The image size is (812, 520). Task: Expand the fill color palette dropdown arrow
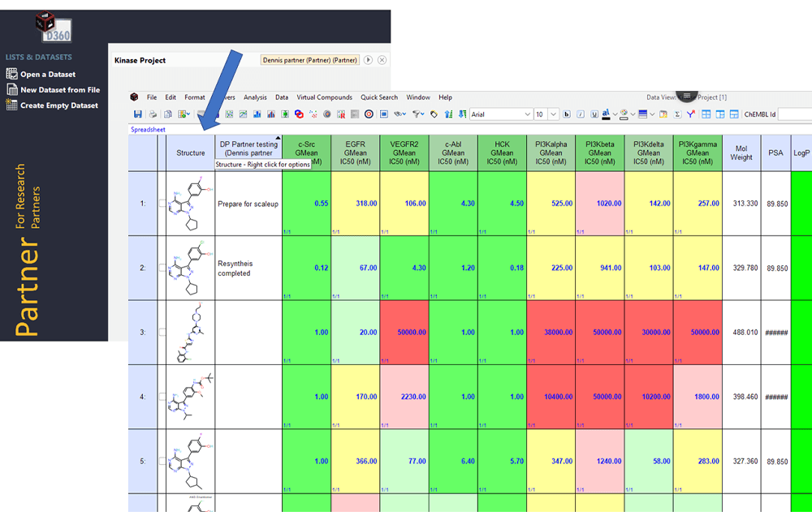[633, 114]
